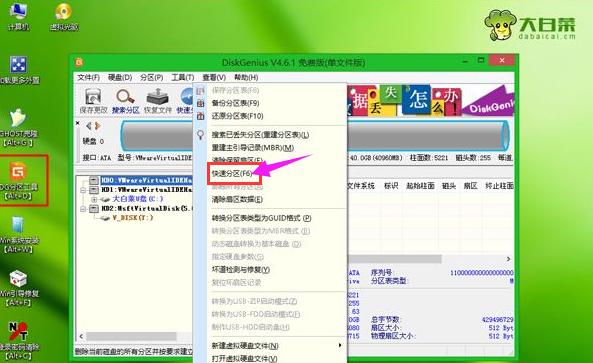The image size is (593, 363).
Task: Select 快速分区(F6) in the menu
Action: [x=232, y=174]
